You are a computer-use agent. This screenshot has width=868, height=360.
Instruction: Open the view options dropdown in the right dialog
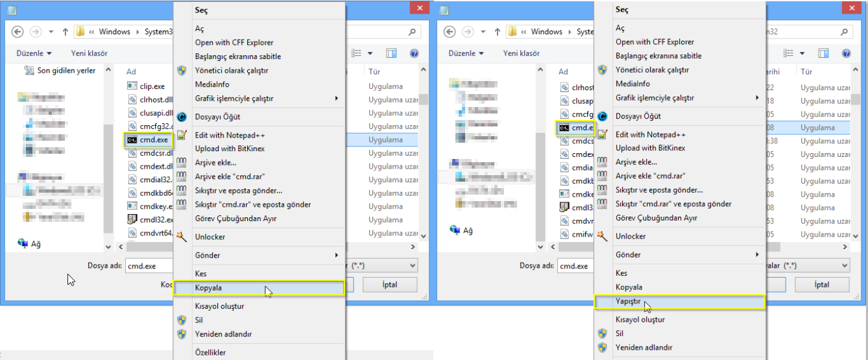click(x=802, y=53)
